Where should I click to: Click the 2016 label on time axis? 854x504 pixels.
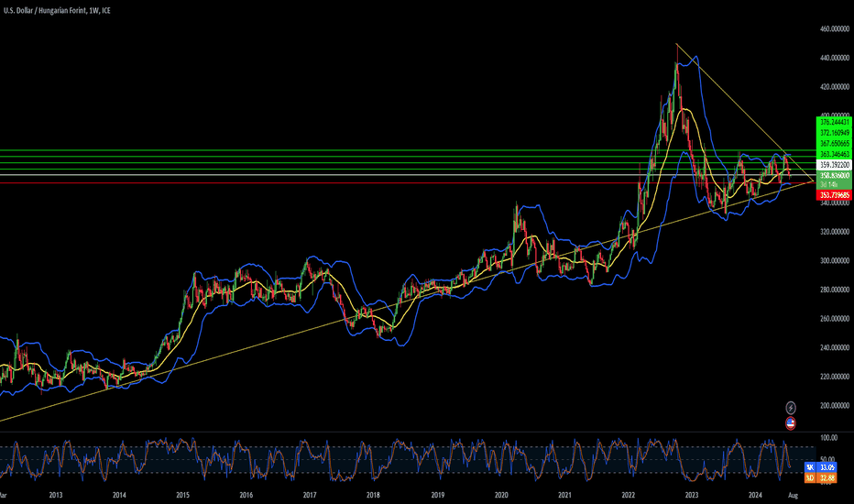pos(246,495)
